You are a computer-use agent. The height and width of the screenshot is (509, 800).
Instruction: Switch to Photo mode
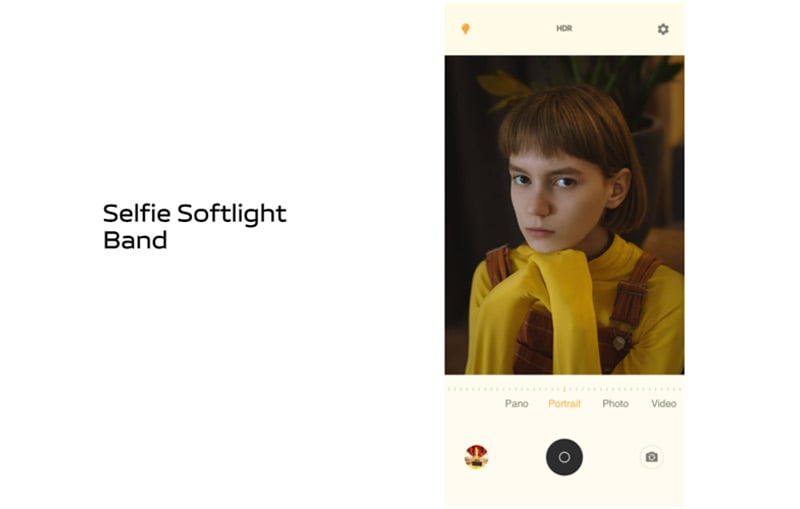pos(615,403)
